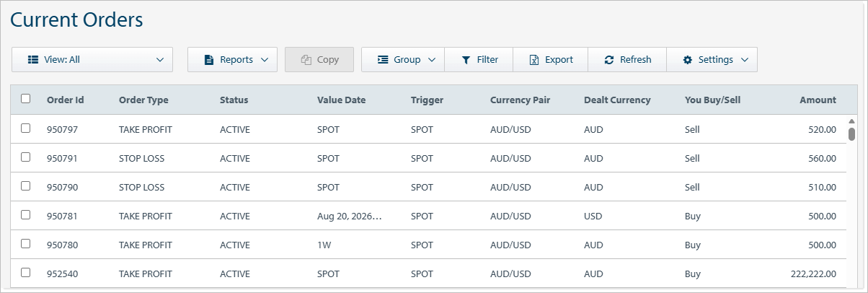The height and width of the screenshot is (293, 868).
Task: Sort by the Amount column header
Action: [818, 100]
